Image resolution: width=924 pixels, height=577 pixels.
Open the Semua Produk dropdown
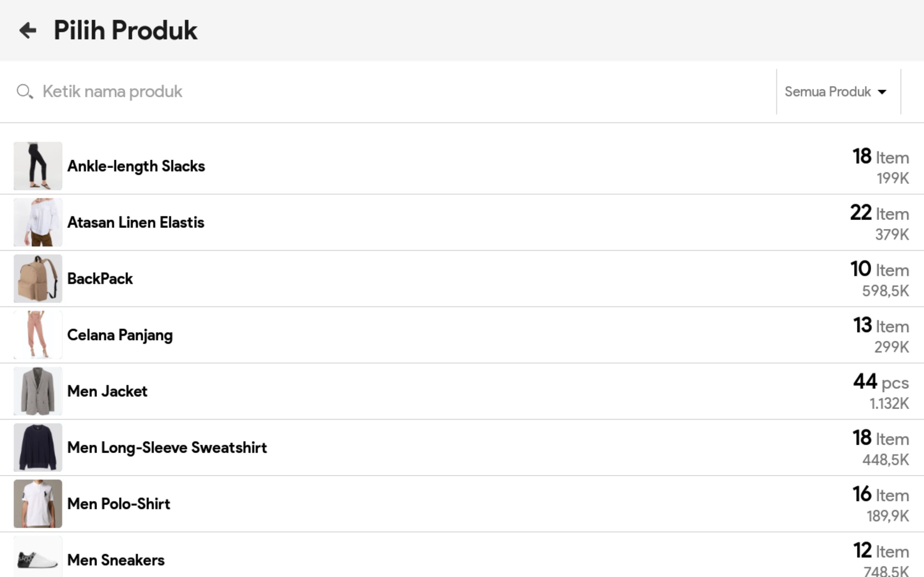835,92
